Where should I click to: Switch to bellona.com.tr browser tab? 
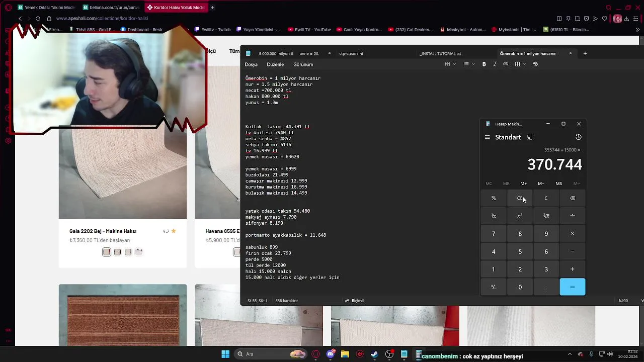[111, 8]
